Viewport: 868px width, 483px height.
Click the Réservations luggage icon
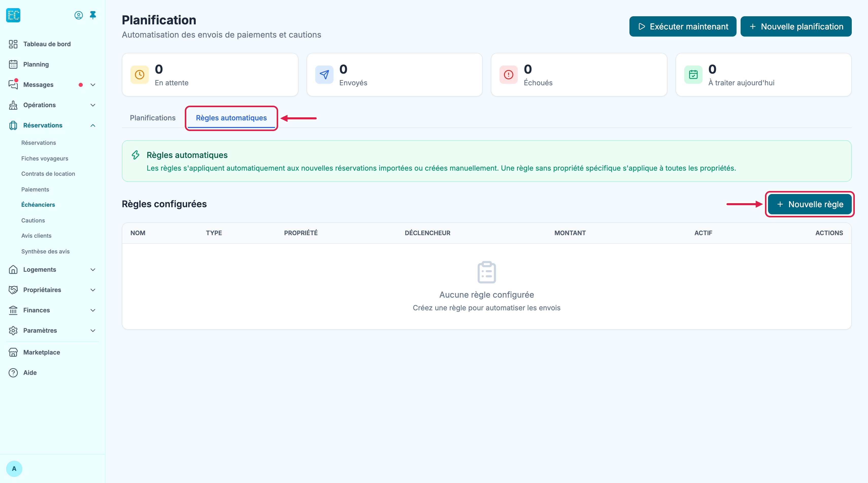click(13, 125)
